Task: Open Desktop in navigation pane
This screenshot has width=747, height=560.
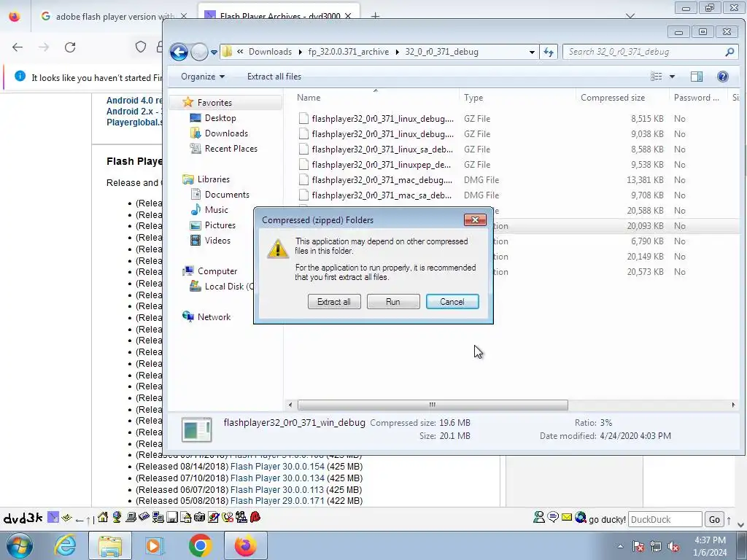Action: (x=220, y=118)
